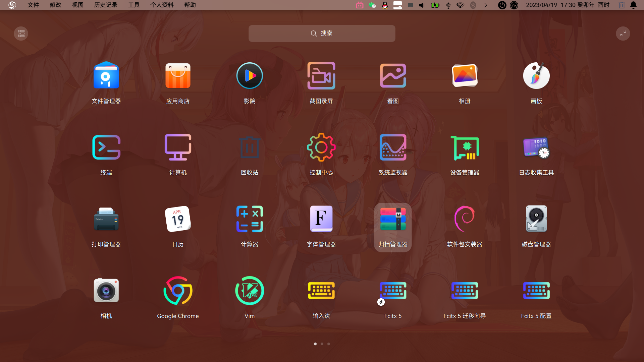
Task: Open the 历史记录 menu
Action: tap(106, 5)
